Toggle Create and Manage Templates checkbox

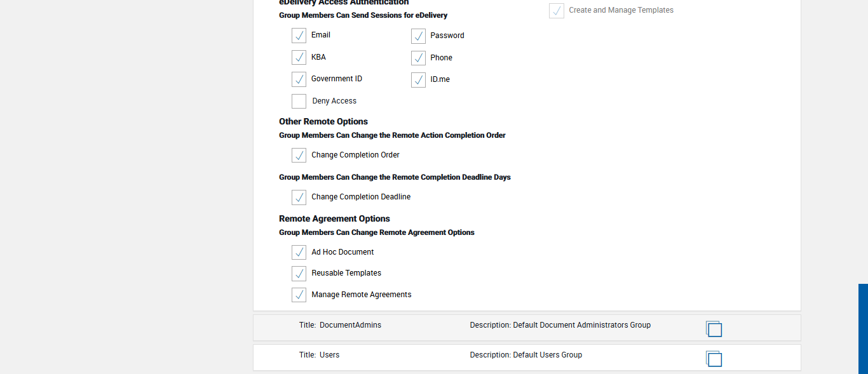click(557, 11)
